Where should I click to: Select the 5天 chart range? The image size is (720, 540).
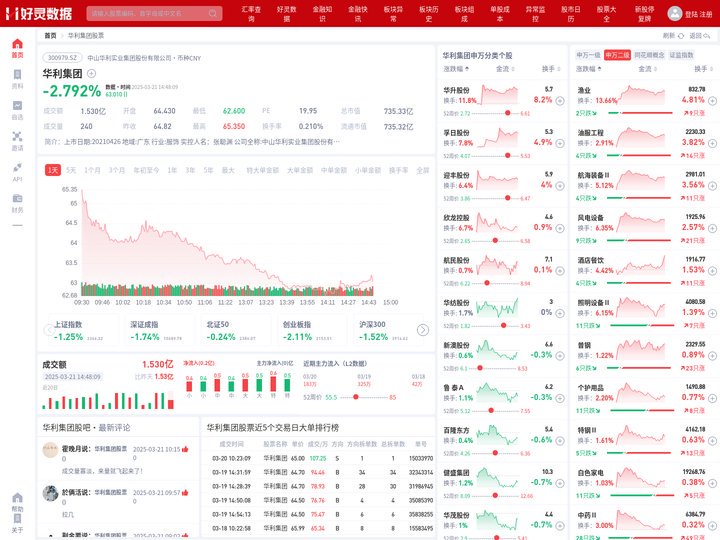[x=71, y=170]
